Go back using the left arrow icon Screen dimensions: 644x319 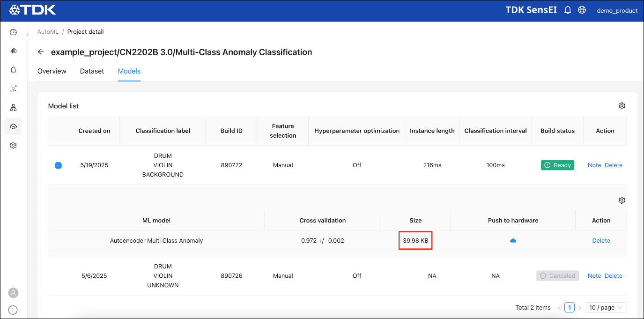pyautogui.click(x=41, y=52)
